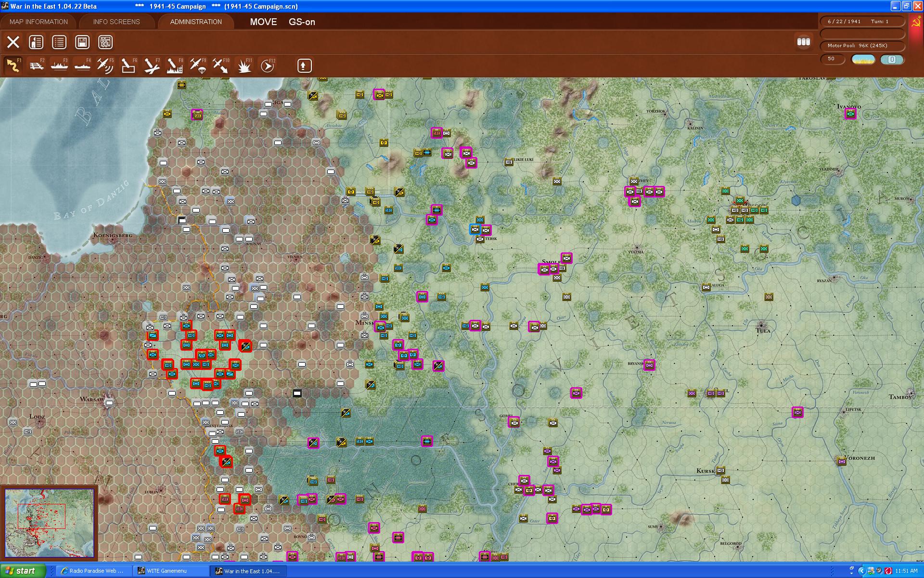Screen dimensions: 924x578
Task: Switch to Radio Paradise Web taskbar item
Action: click(93, 571)
